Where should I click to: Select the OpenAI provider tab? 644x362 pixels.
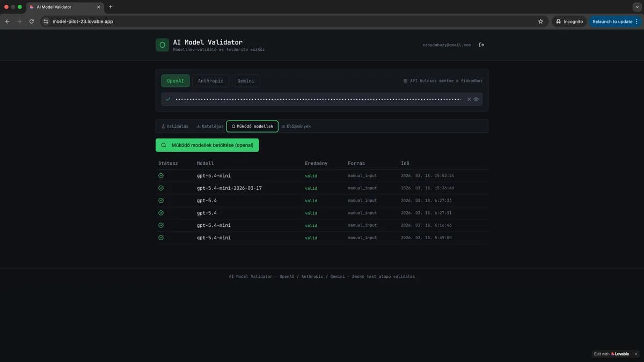tap(175, 81)
